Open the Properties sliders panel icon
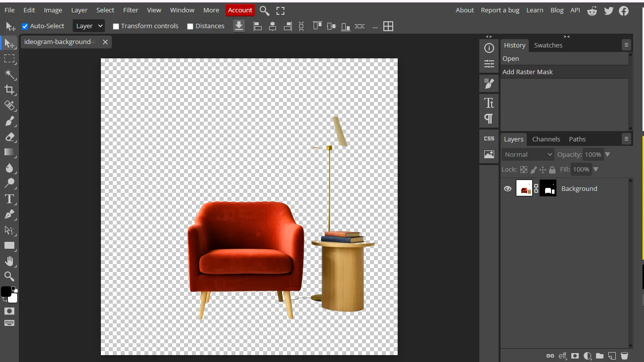The image size is (644, 362). (489, 64)
